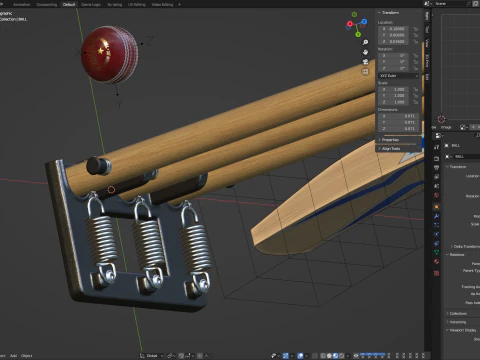Screen dimensions: 480x360
Task: Switch to the UV Editing workspace tab
Action: click(137, 4)
